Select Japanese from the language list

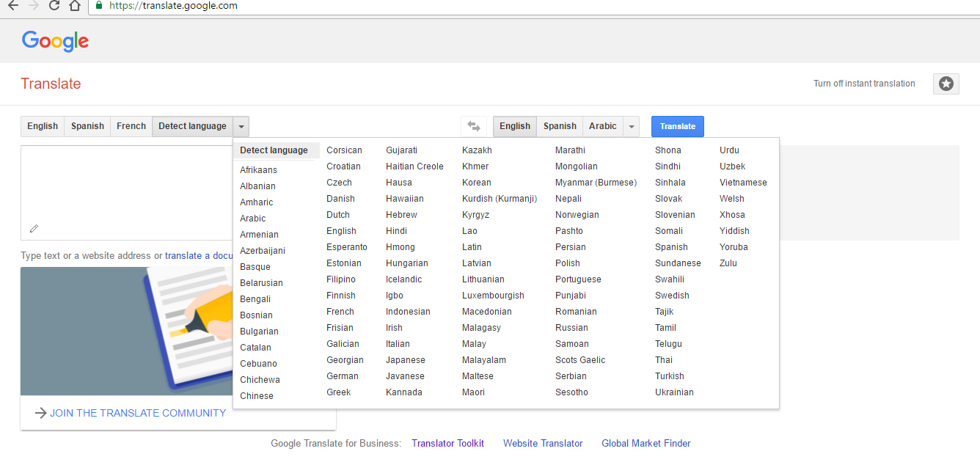405,359
